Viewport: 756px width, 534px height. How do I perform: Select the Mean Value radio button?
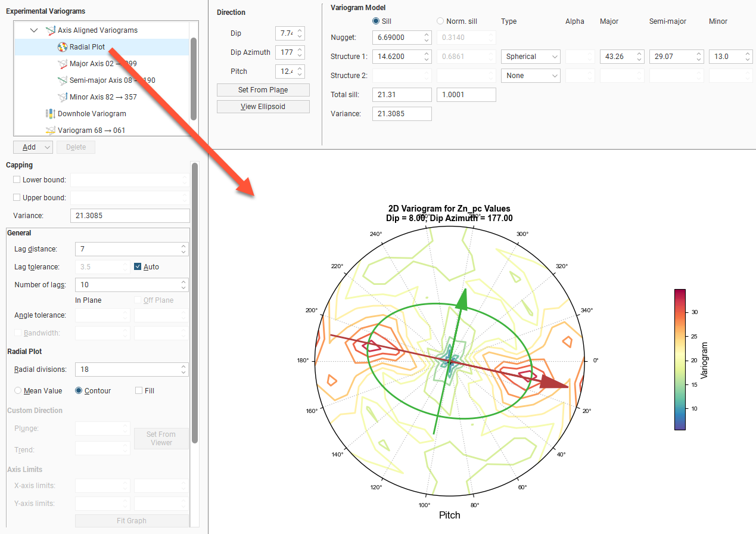[18, 391]
